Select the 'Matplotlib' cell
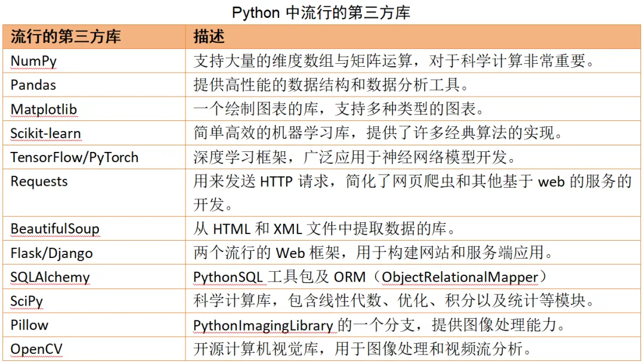This screenshot has height=364, width=644. point(94,109)
